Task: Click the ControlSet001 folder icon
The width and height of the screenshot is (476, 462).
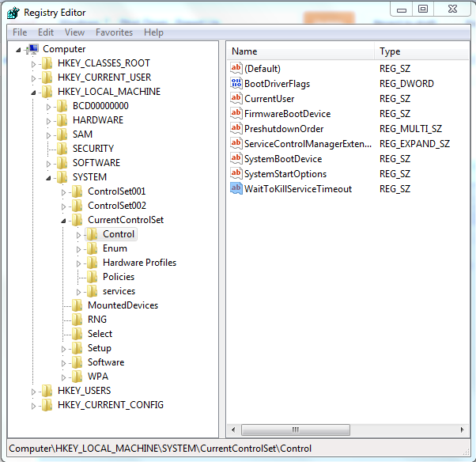Action: pyautogui.click(x=77, y=191)
